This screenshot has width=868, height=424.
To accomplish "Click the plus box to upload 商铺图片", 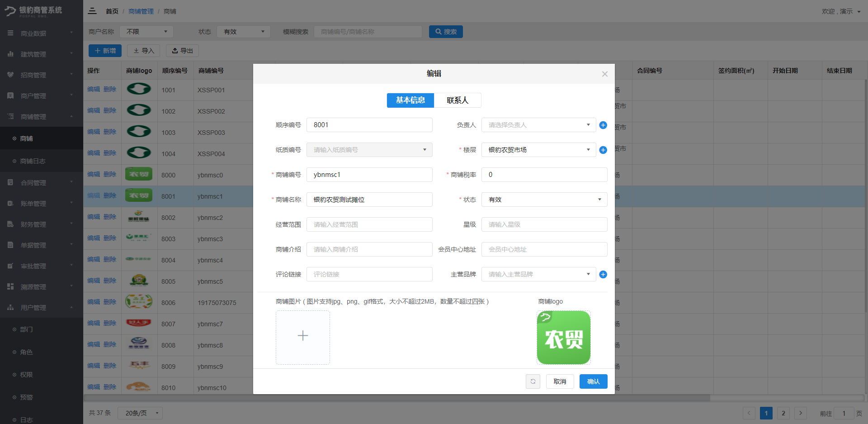I will pyautogui.click(x=303, y=338).
